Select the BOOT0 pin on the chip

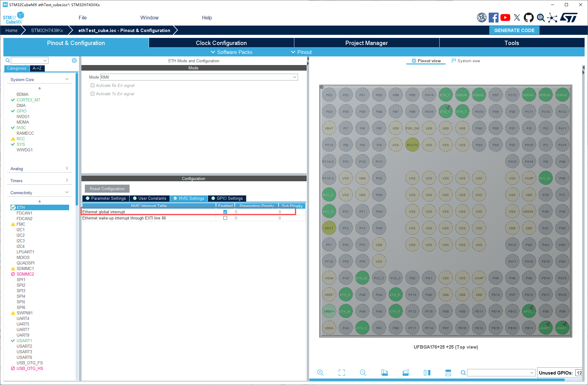tap(412, 145)
